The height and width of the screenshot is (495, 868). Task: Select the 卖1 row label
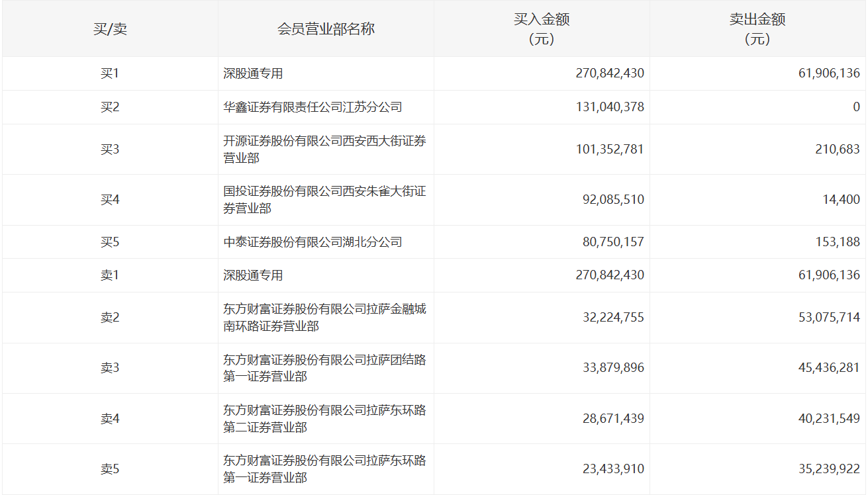110,275
